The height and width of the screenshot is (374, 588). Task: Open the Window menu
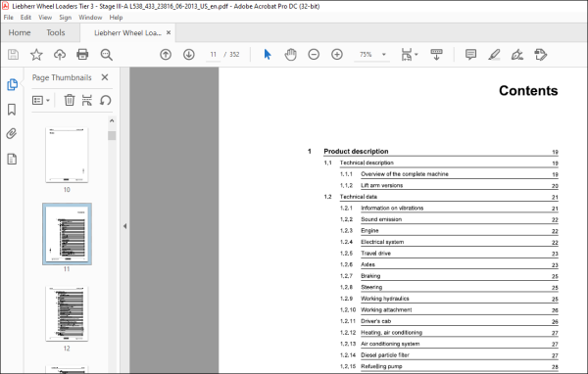point(90,18)
